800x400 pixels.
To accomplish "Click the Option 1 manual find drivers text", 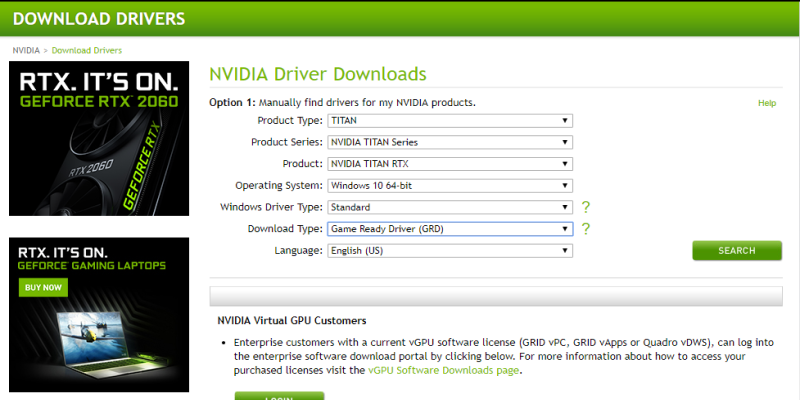I will click(x=342, y=103).
